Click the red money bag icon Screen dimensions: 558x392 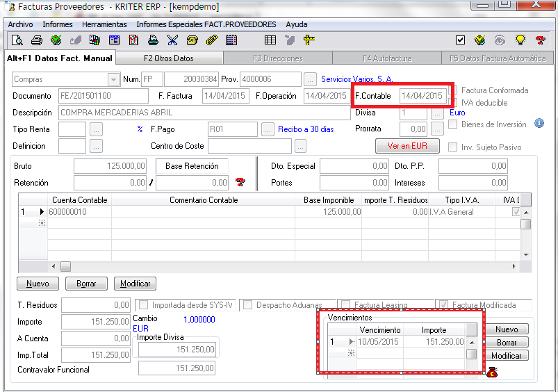(x=492, y=373)
